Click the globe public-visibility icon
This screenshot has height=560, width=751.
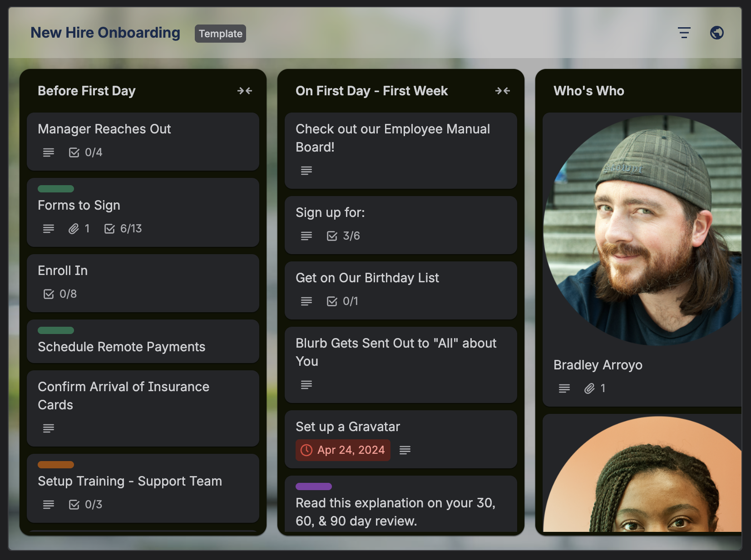[x=716, y=33]
